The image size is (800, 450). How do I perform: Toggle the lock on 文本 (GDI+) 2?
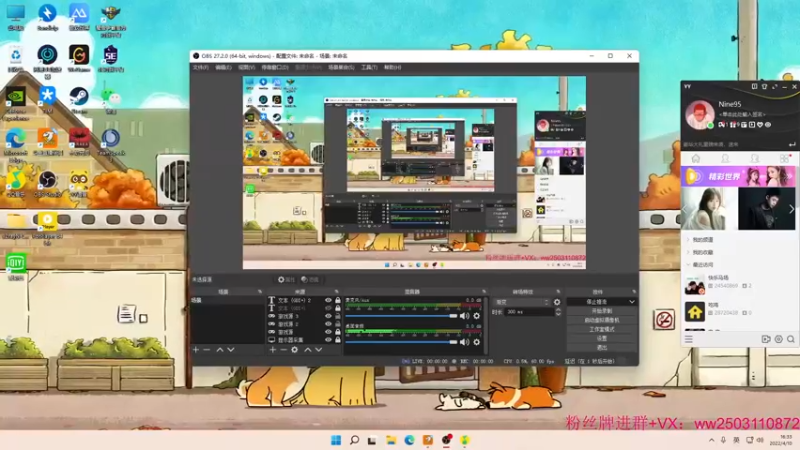pyautogui.click(x=338, y=301)
